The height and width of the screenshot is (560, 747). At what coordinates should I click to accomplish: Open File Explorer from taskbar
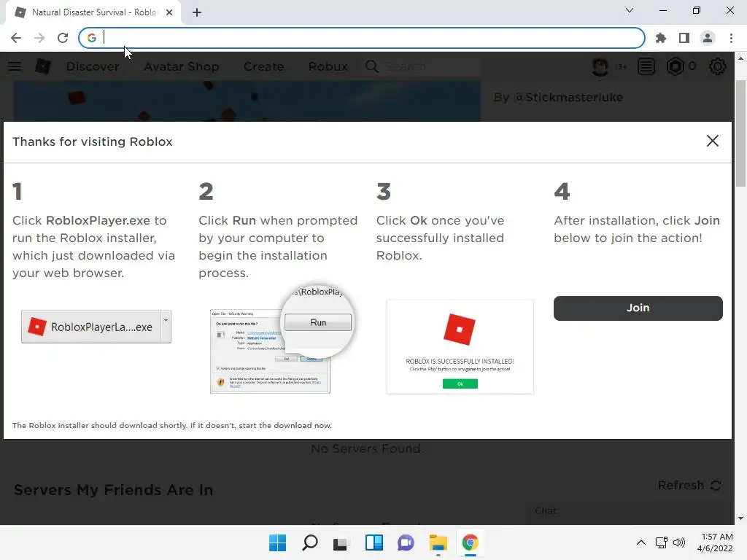click(438, 542)
